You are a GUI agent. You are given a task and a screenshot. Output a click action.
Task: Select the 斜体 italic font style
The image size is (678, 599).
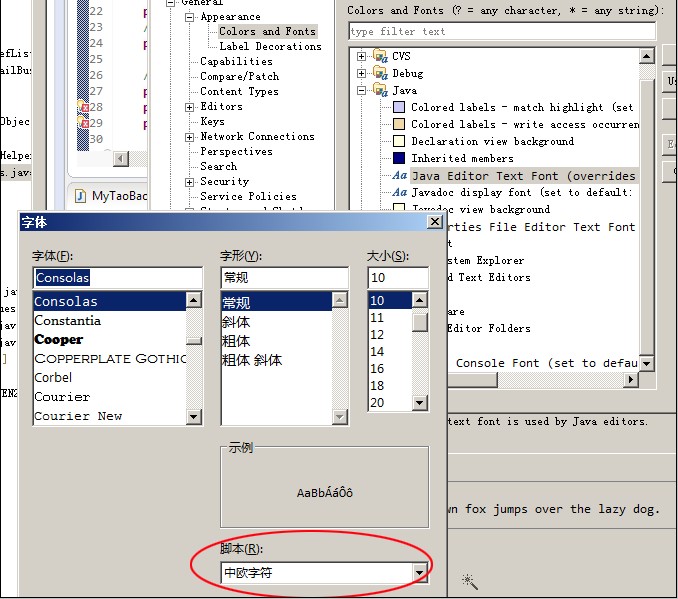pos(237,322)
